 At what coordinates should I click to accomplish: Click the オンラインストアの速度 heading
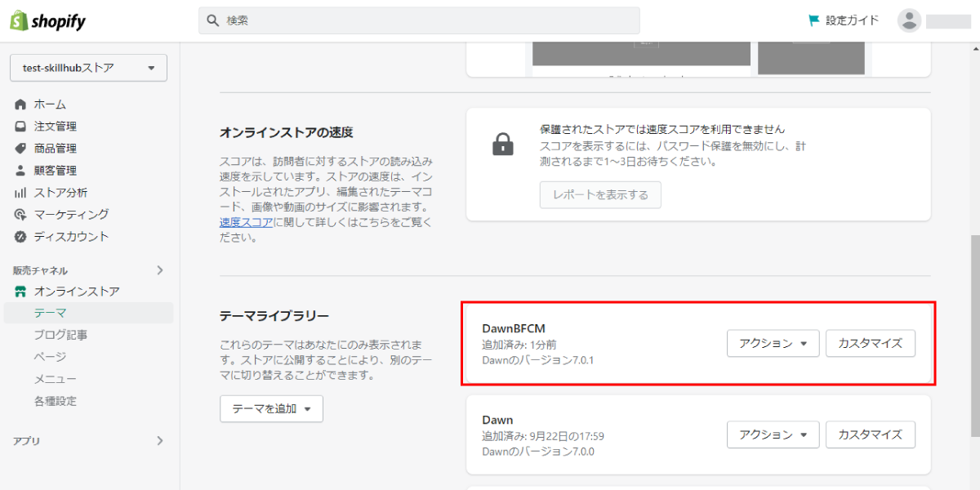pos(287,132)
